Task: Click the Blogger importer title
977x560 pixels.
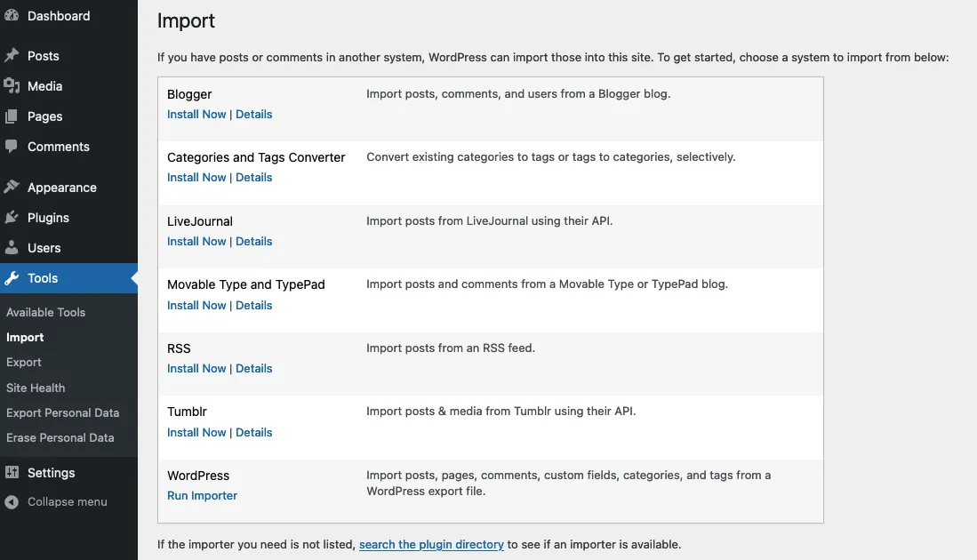Action: (x=189, y=94)
